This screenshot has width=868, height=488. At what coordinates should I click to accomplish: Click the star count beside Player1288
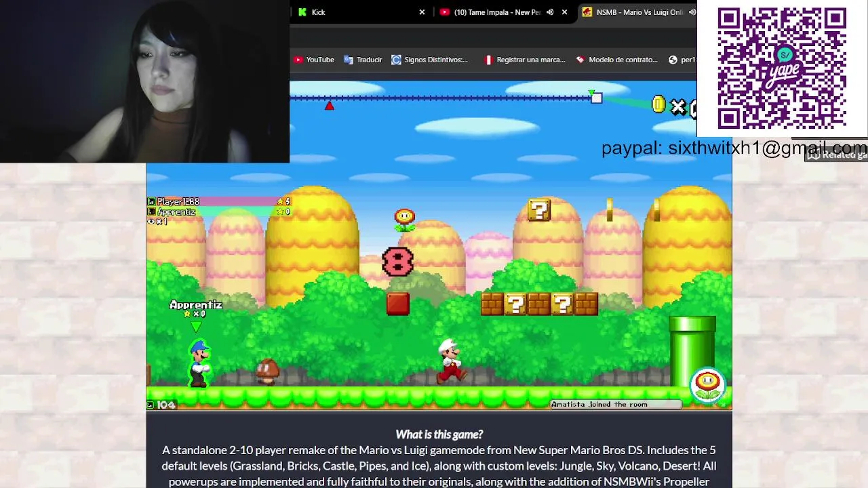tap(283, 201)
